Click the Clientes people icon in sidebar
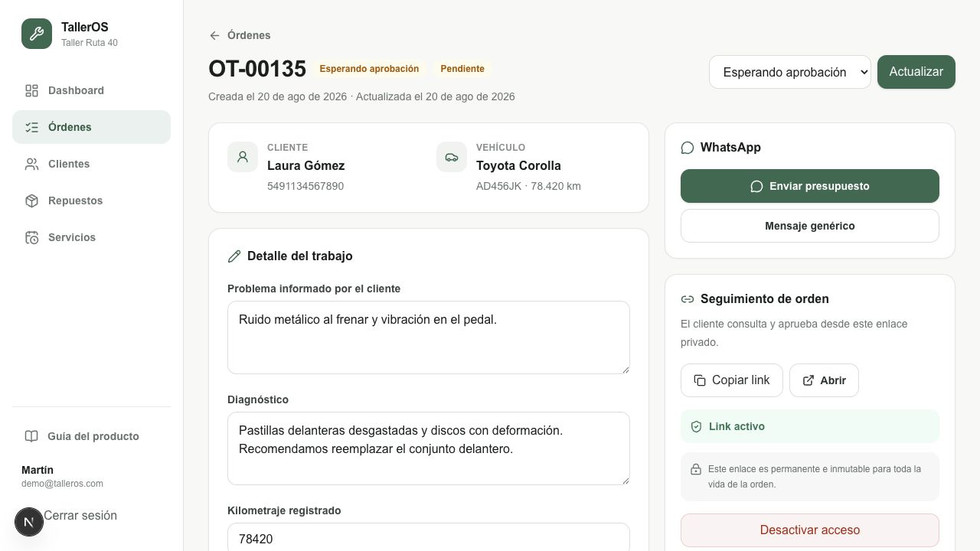Screen dimensions: 980x551 [x=31, y=165]
